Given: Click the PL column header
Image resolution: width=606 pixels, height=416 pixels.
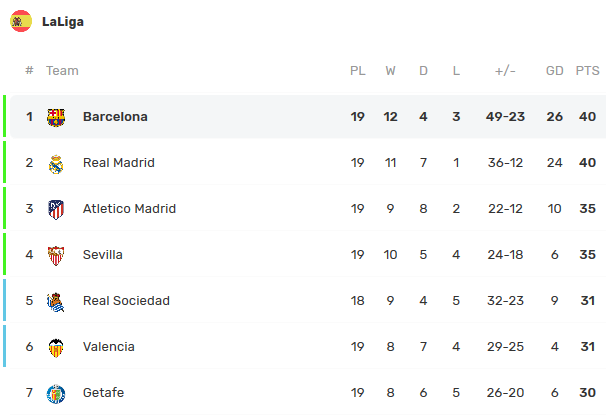Looking at the screenshot, I should [357, 71].
